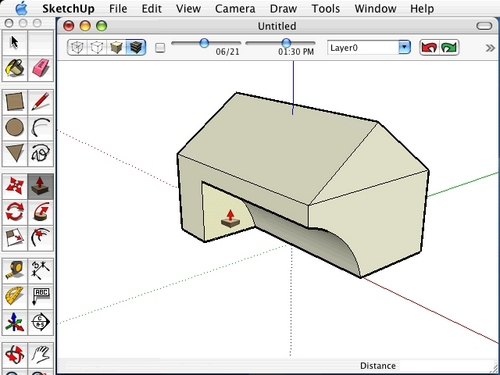Toggle the shadows display checkbox

click(160, 48)
